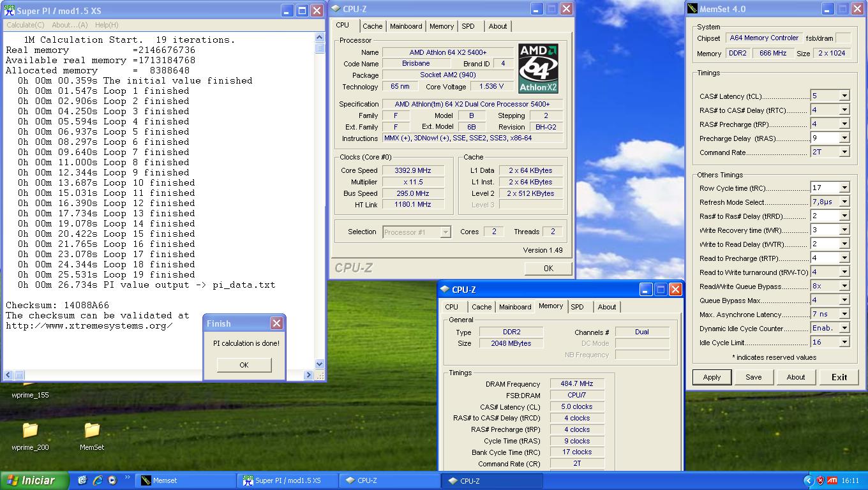Click the bottom CPU-Z title bar icon

pos(445,290)
